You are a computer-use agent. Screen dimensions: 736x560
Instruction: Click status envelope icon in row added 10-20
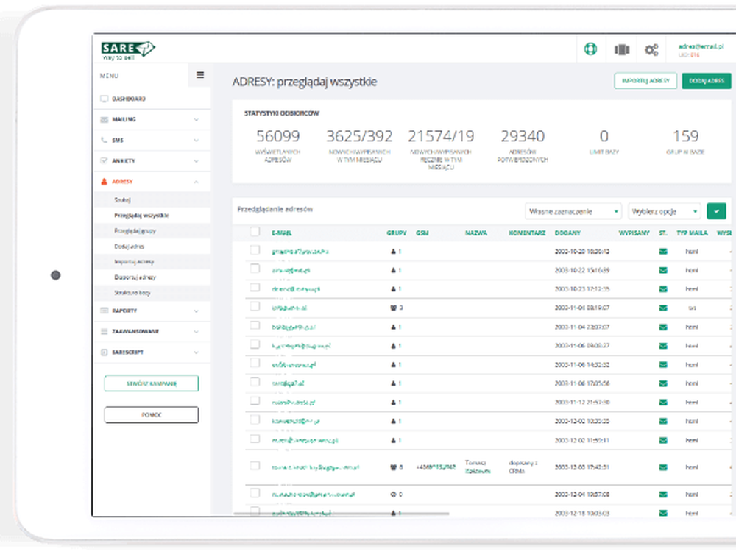pyautogui.click(x=663, y=252)
